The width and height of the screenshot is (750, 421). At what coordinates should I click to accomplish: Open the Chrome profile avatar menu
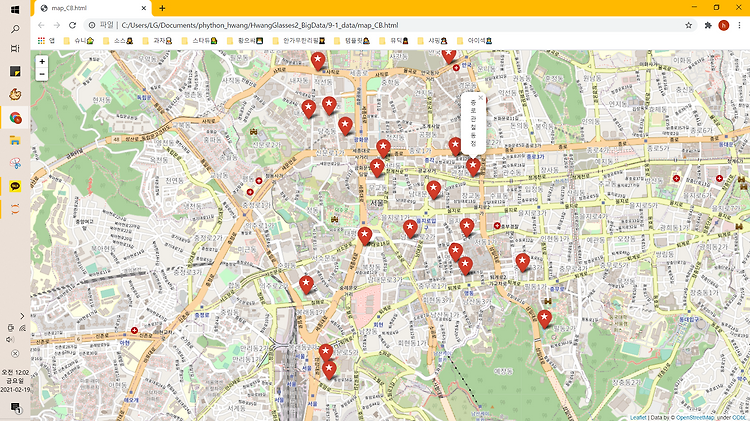click(x=724, y=25)
